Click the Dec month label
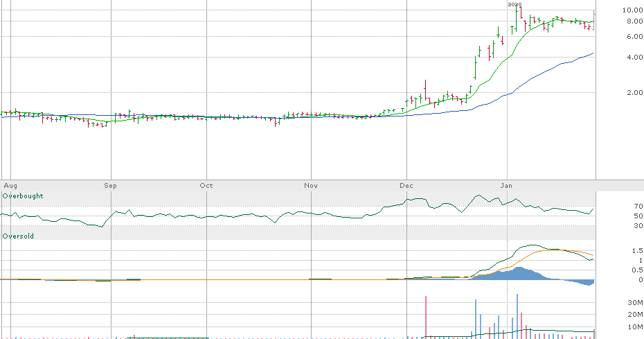This screenshot has height=339, width=644. 406,186
